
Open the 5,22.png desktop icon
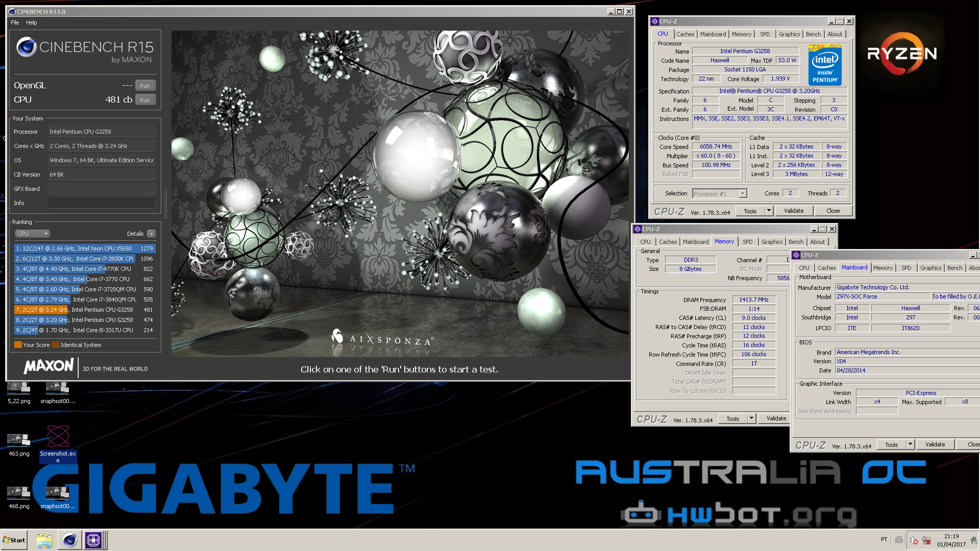[x=19, y=392]
